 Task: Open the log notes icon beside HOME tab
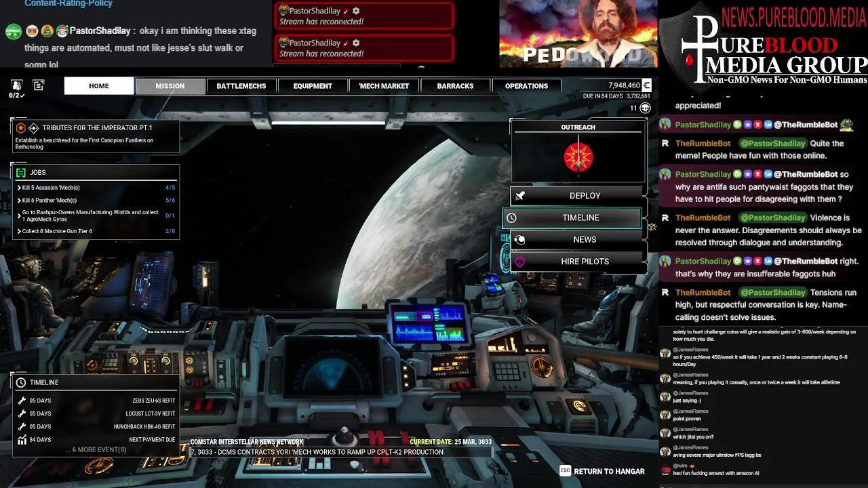[x=39, y=85]
